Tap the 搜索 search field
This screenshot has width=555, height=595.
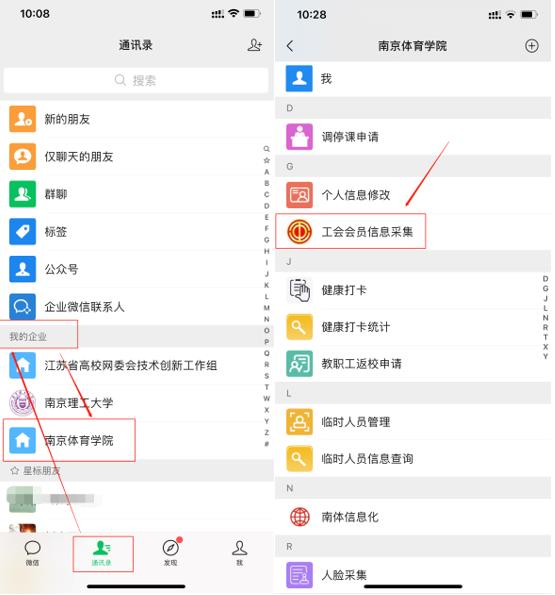135,80
